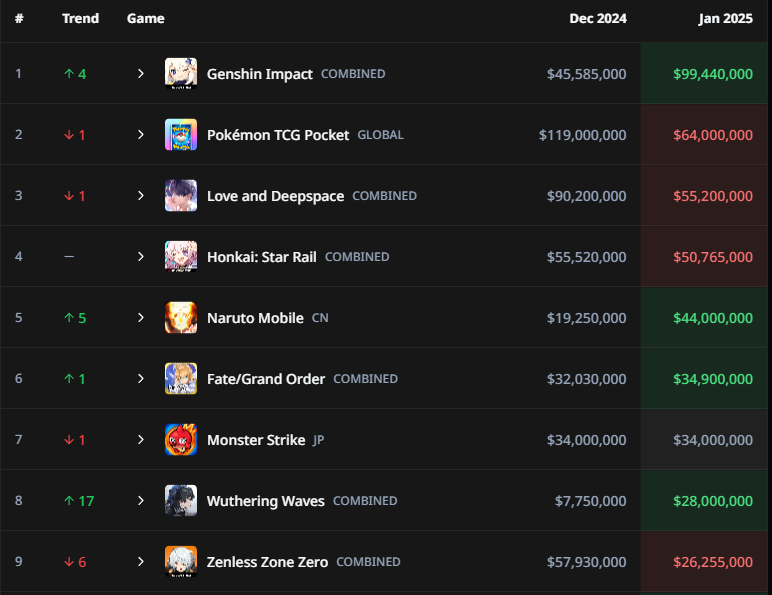
Task: Click the Genshin Impact game icon
Action: [181, 73]
